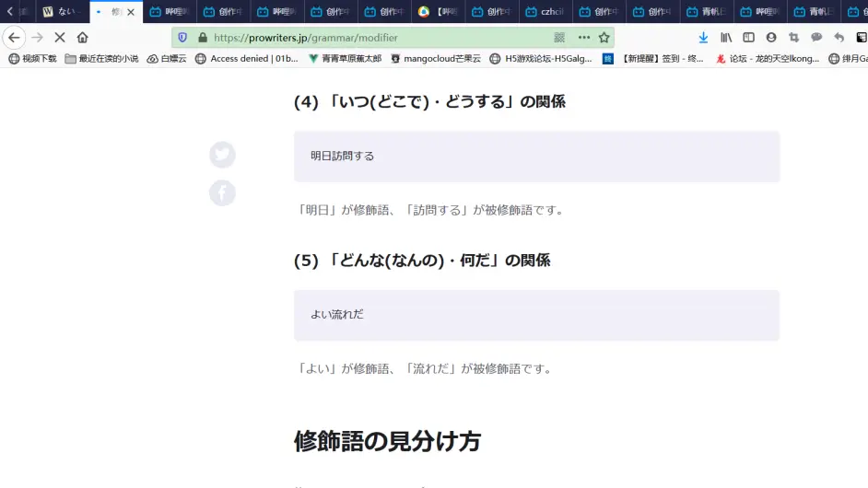Click the screenshot crop tool icon

pos(793,38)
